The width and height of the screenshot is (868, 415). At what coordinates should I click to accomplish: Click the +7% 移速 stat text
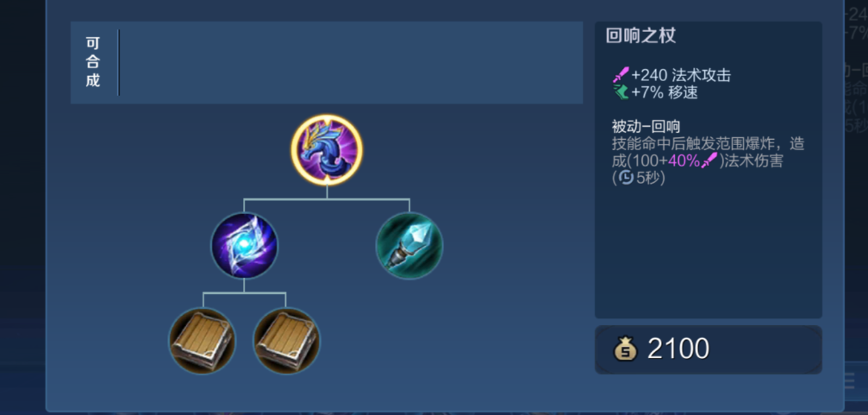665,92
